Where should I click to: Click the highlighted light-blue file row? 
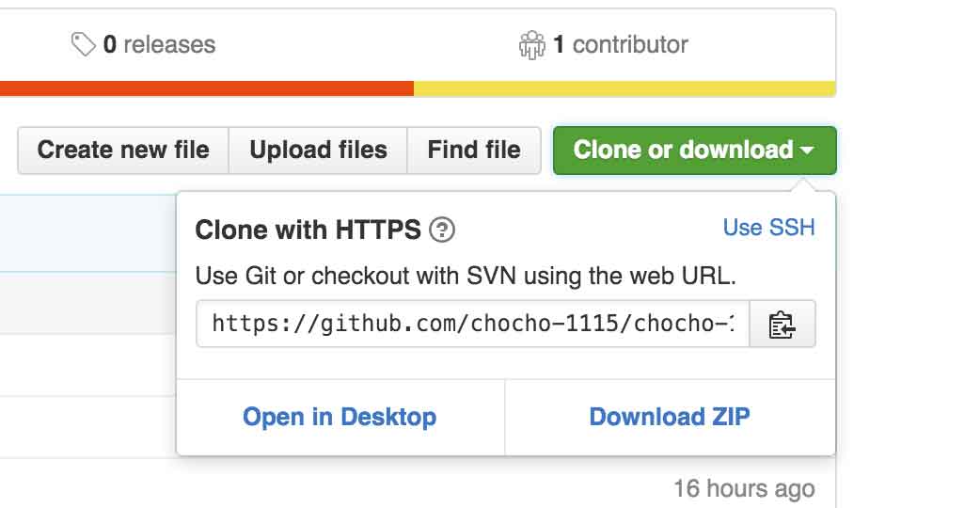tap(88, 233)
